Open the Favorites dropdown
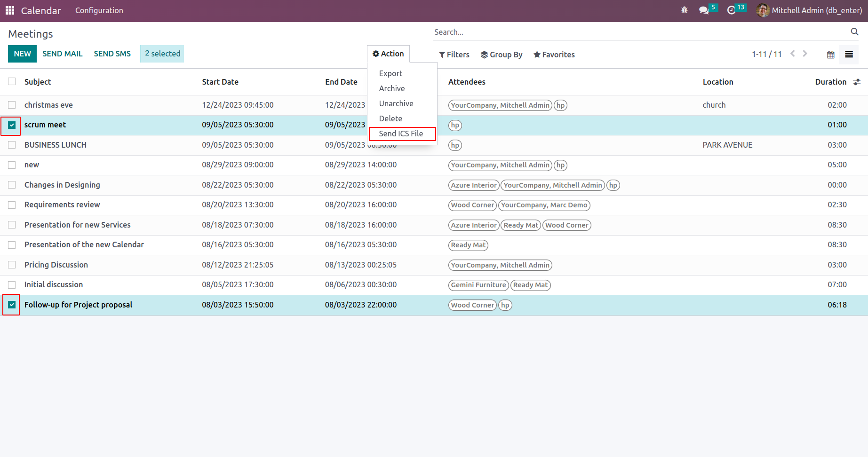 (x=554, y=55)
